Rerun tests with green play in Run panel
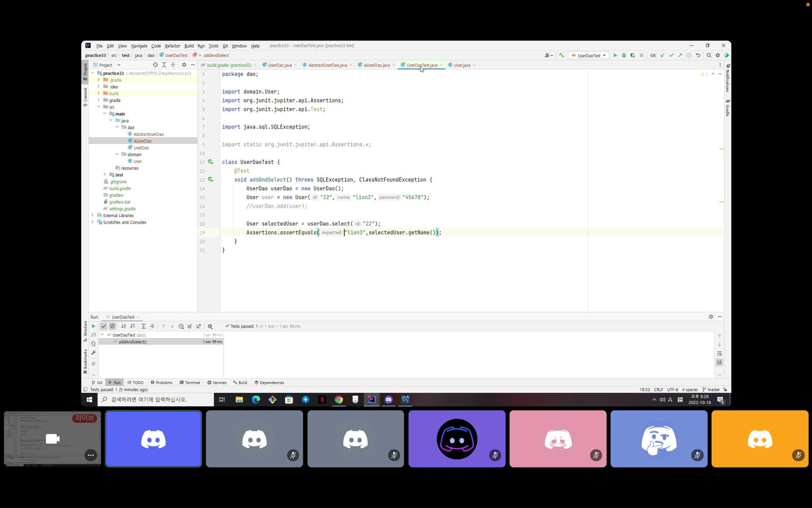812x508 pixels. pos(94,326)
